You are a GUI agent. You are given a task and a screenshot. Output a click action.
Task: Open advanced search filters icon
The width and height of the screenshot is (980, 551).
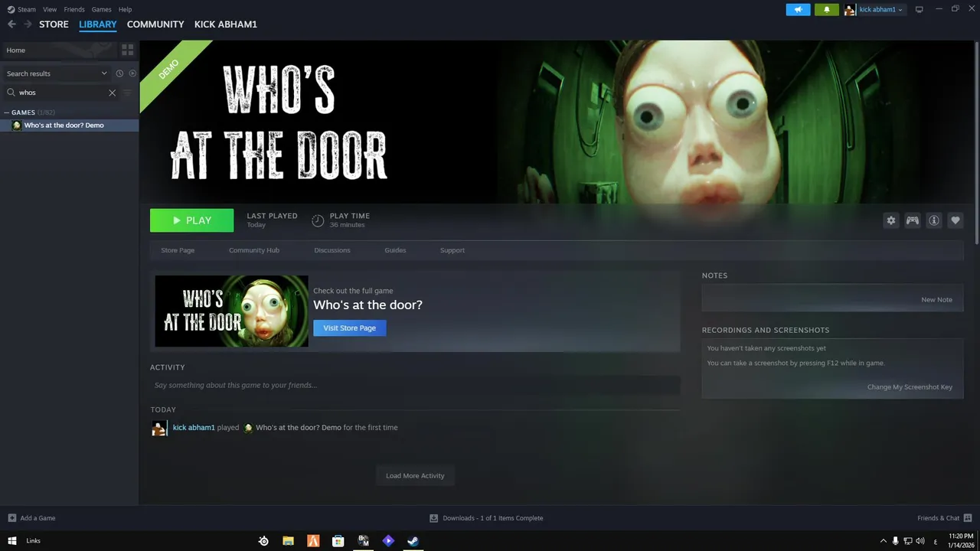click(128, 93)
